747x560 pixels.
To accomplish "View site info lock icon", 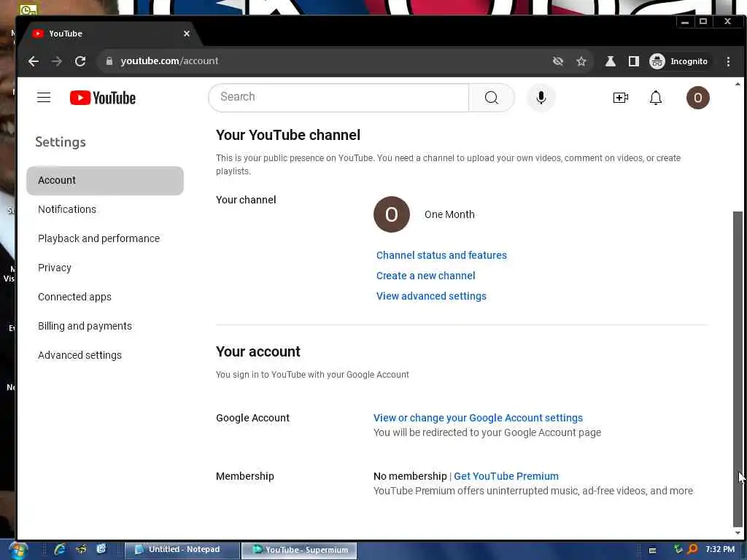I will (109, 61).
